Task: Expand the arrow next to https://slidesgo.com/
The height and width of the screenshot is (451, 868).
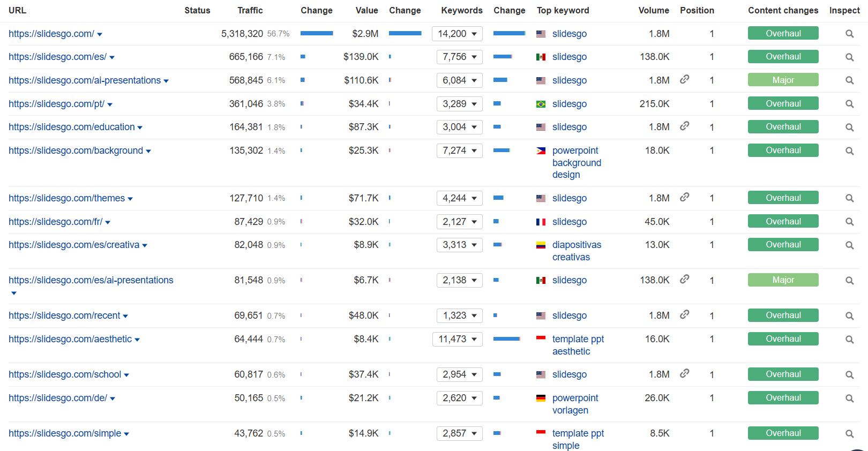Action: pos(100,34)
